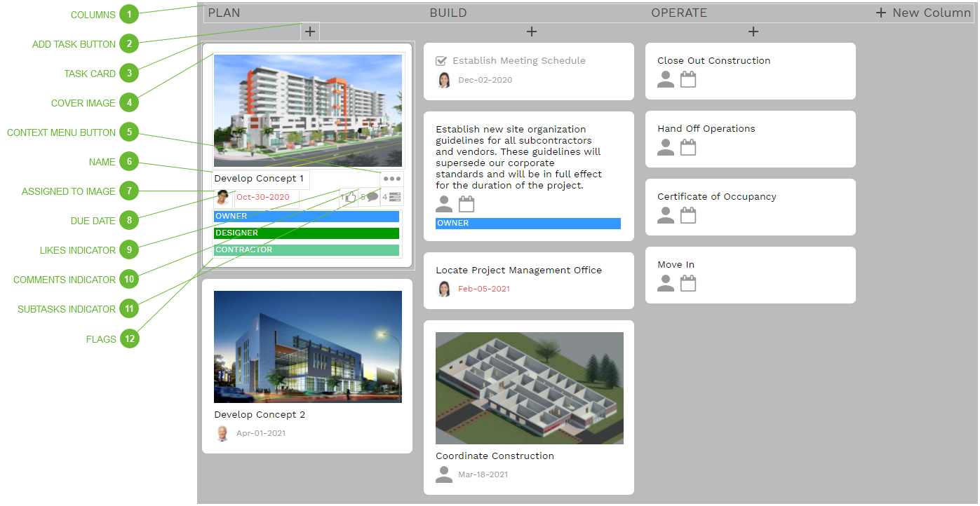
Task: Click the calendar icon on Hand Off Operations
Action: tap(688, 147)
